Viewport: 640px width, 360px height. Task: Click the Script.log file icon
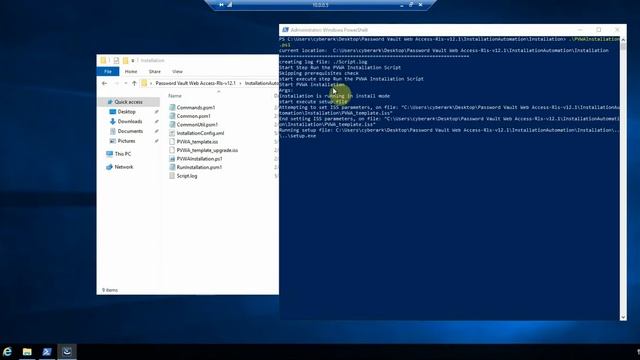172,176
